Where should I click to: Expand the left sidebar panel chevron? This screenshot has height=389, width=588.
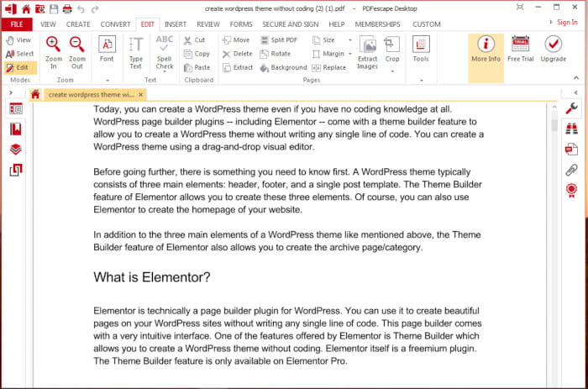(x=11, y=92)
